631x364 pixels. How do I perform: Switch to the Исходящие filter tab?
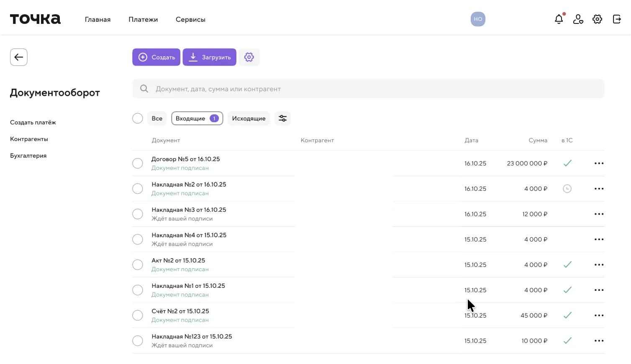pyautogui.click(x=249, y=118)
